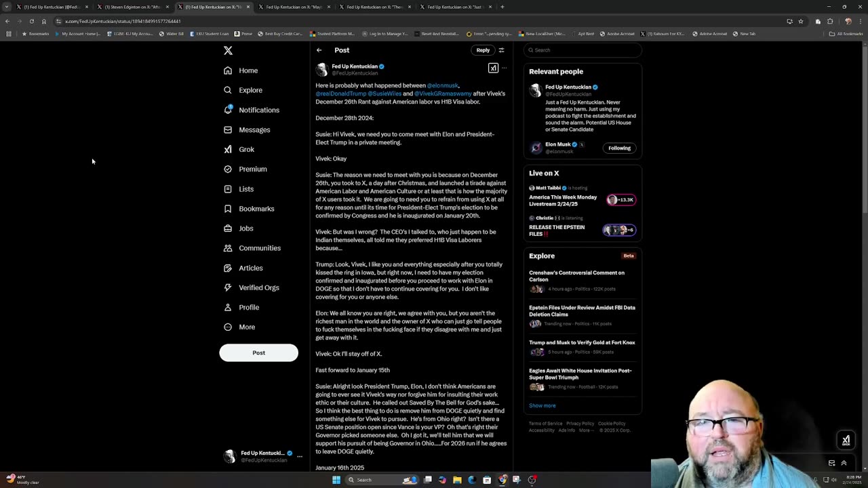Viewport: 868px width, 488px height.
Task: Expand the More menu in sidebar
Action: (239, 327)
